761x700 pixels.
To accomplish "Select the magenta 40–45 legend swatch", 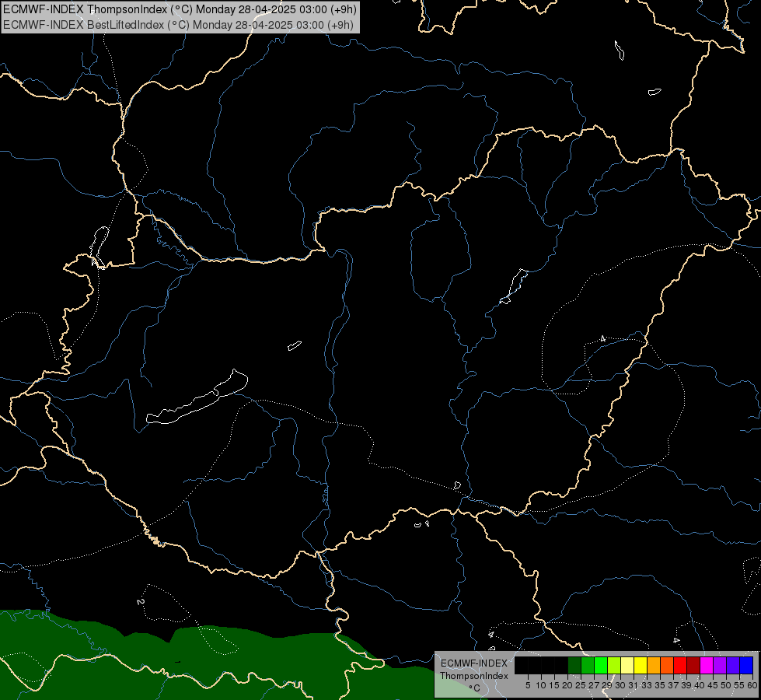I will tap(706, 665).
